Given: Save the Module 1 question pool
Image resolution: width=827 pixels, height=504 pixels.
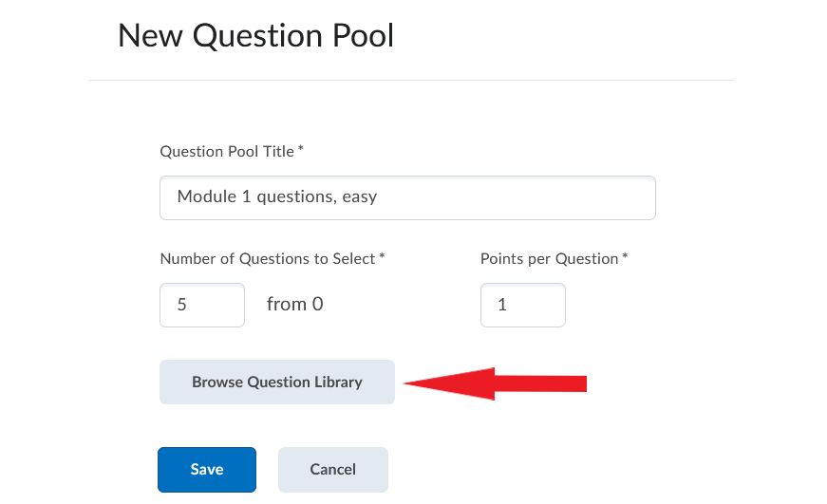Looking at the screenshot, I should coord(207,470).
